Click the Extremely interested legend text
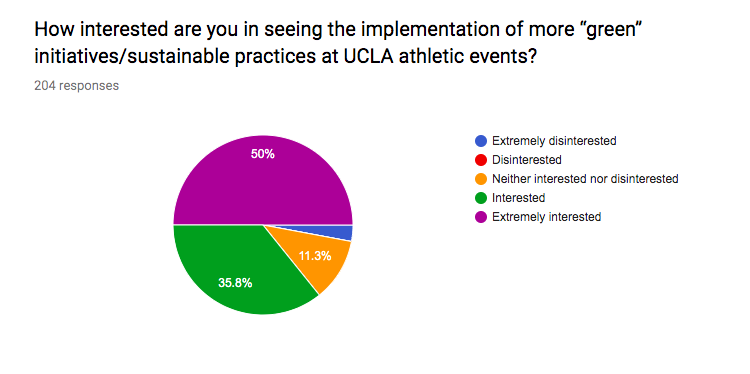This screenshot has width=750, height=374. 546,217
